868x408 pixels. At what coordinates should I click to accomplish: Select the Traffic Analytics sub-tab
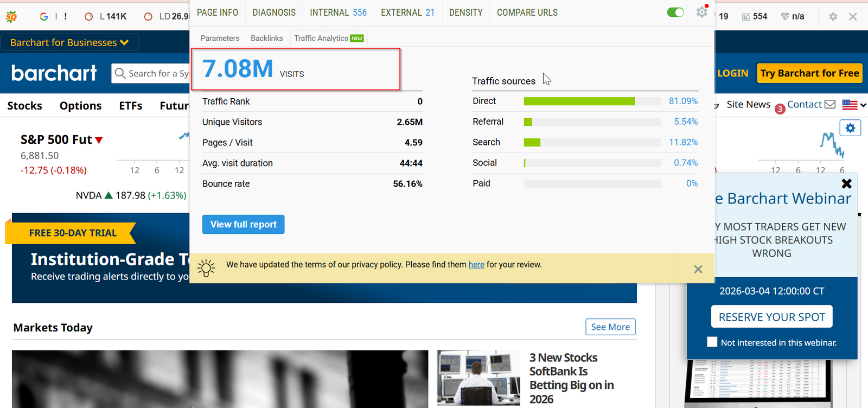pos(329,38)
